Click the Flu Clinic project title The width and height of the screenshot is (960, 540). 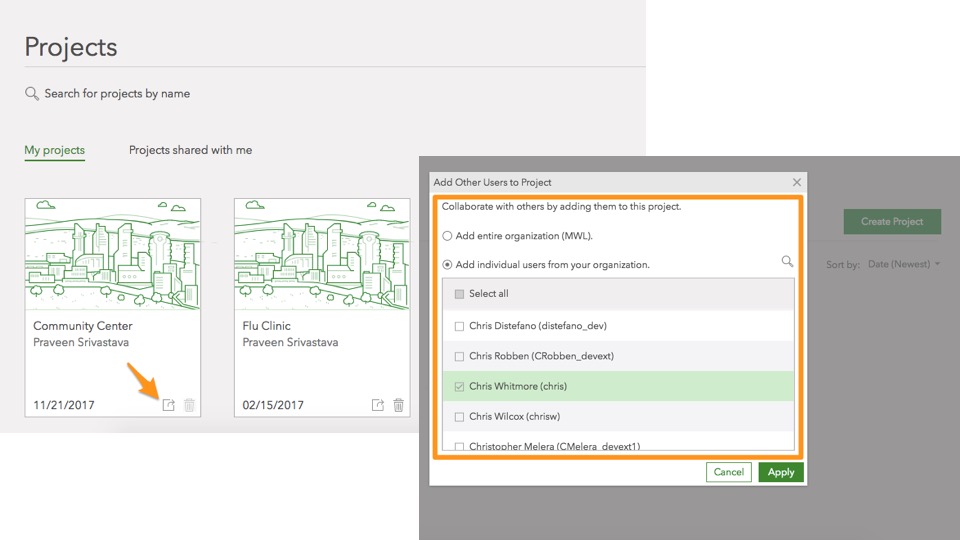click(x=266, y=326)
